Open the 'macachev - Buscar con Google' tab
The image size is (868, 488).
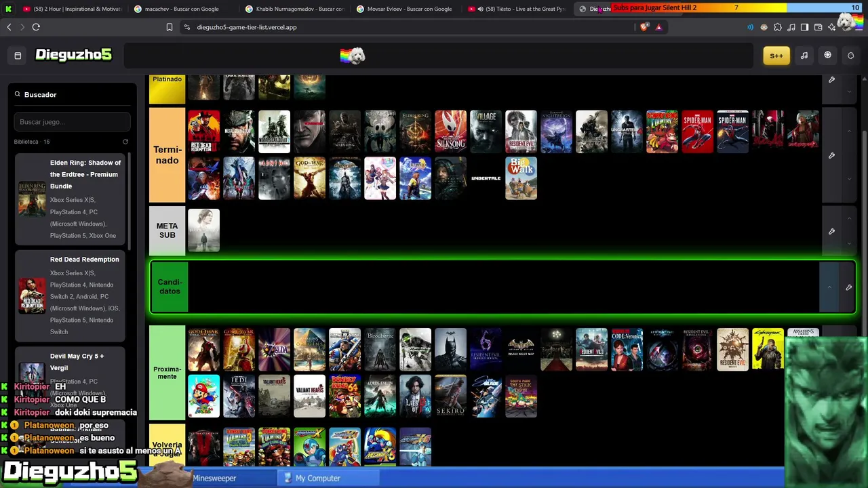183,9
